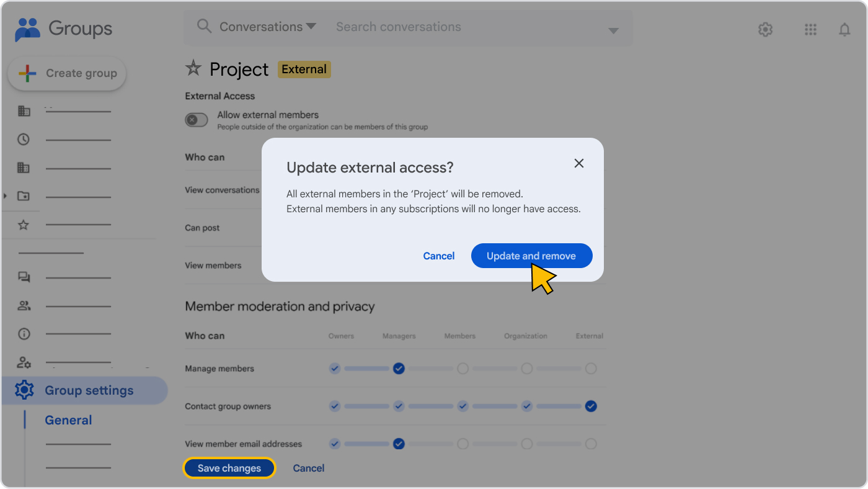868x489 pixels.
Task: Select Managers for View member email addresses
Action: pyautogui.click(x=399, y=444)
